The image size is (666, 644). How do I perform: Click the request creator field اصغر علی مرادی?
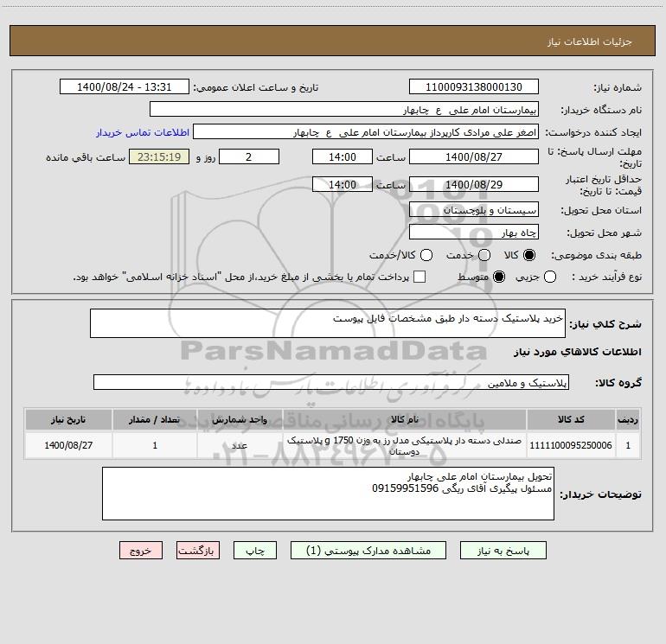(366, 132)
